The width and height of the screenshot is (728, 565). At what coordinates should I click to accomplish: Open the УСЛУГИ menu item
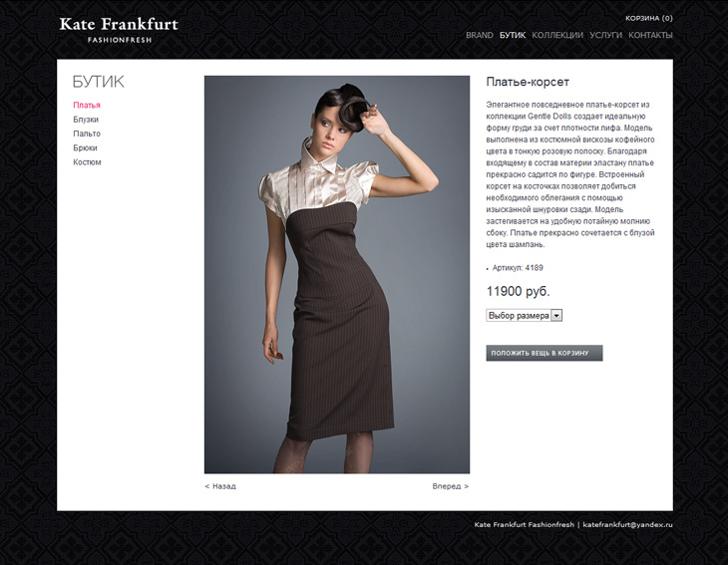605,35
